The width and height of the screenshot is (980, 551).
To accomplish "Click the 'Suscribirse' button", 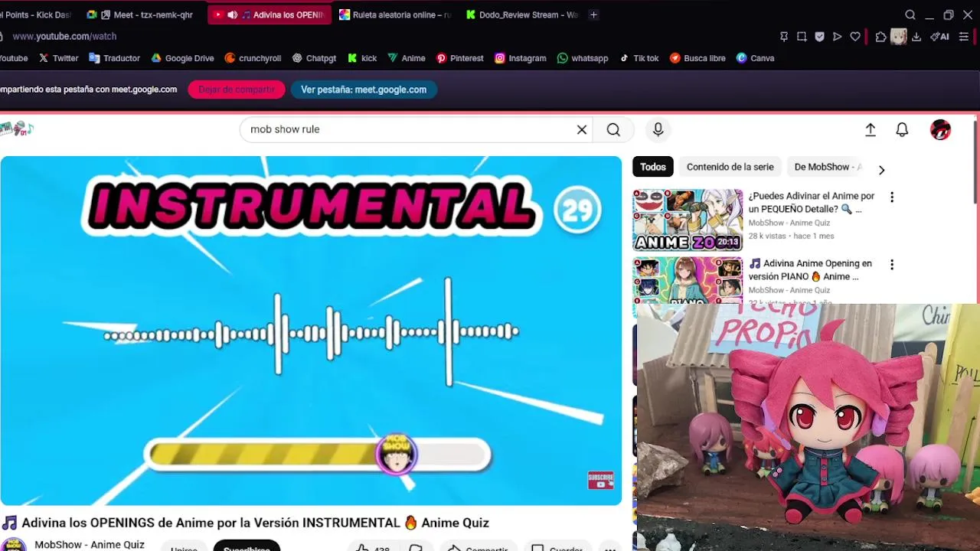I will 247,547.
